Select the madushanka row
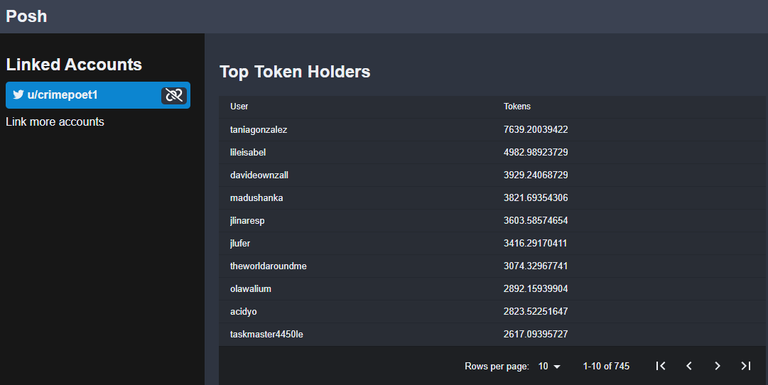The height and width of the screenshot is (385, 768). pos(492,198)
